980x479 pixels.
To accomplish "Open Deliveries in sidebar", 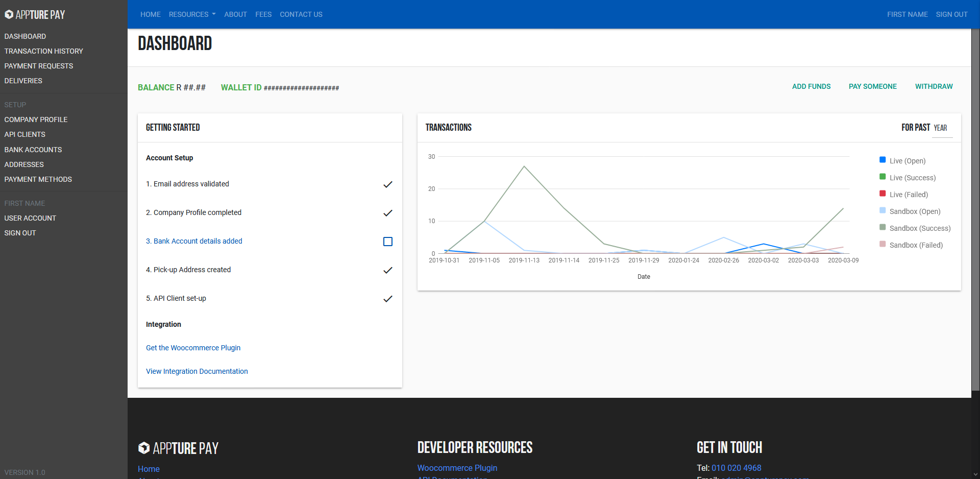I will tap(23, 81).
